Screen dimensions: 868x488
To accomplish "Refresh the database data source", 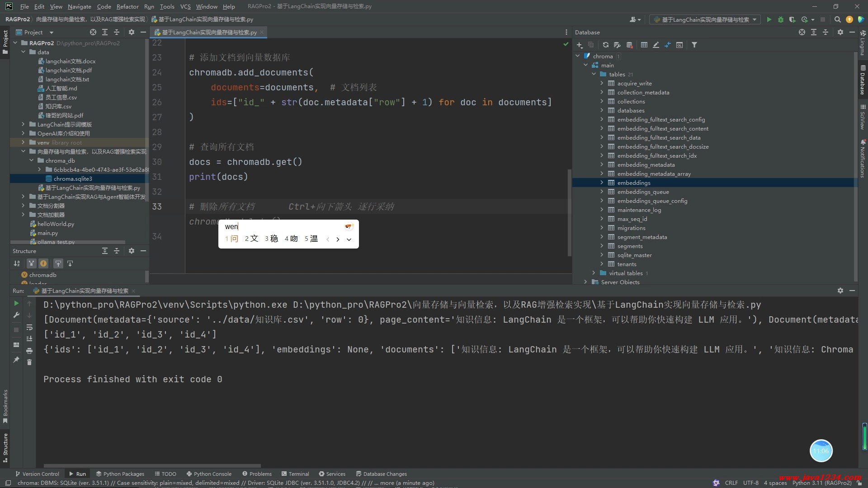I will coord(605,45).
